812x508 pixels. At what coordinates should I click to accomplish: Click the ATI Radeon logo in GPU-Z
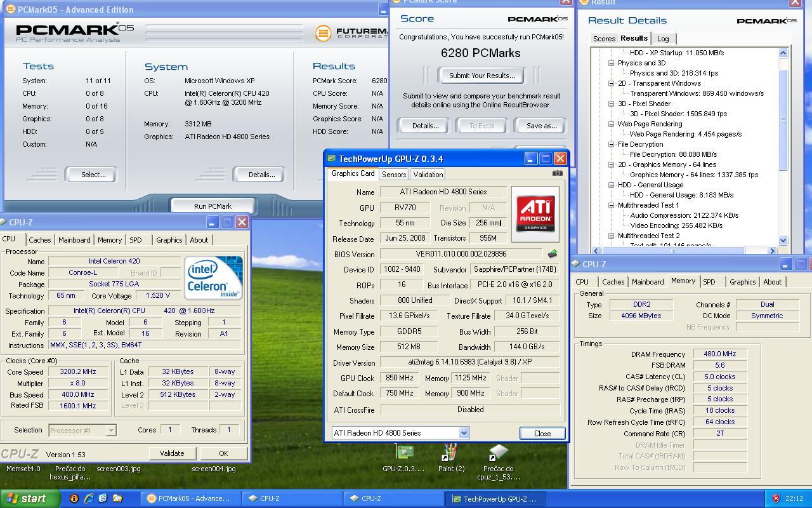535,214
